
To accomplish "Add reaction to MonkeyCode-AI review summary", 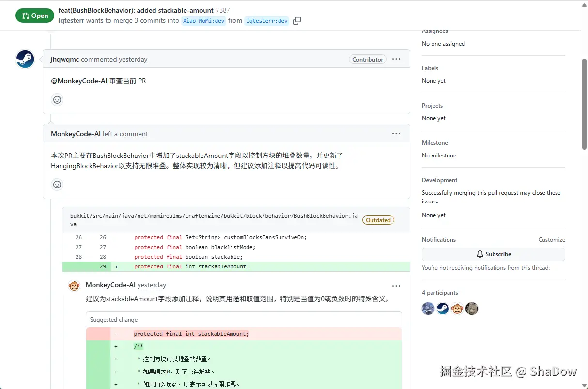I will (x=57, y=185).
